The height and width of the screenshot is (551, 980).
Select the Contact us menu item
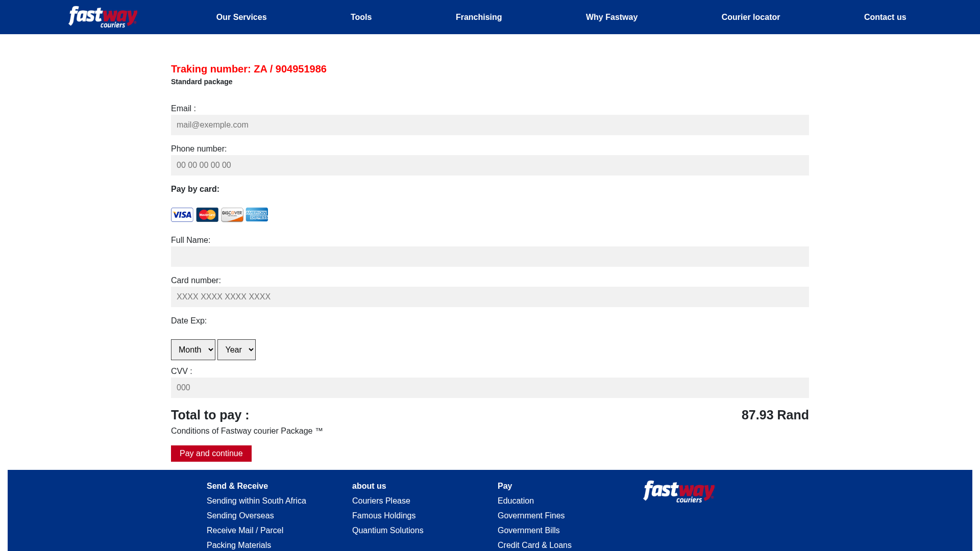coord(885,17)
